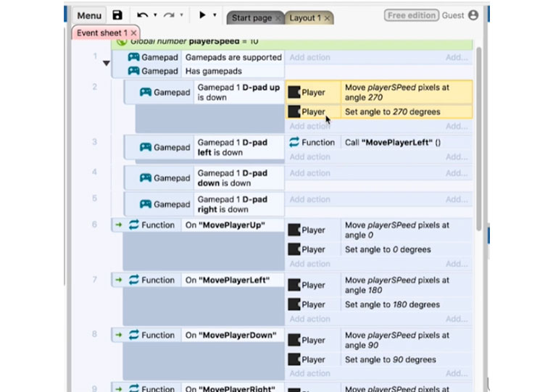Open the Menu button
This screenshot has width=553, height=392.
(89, 15)
